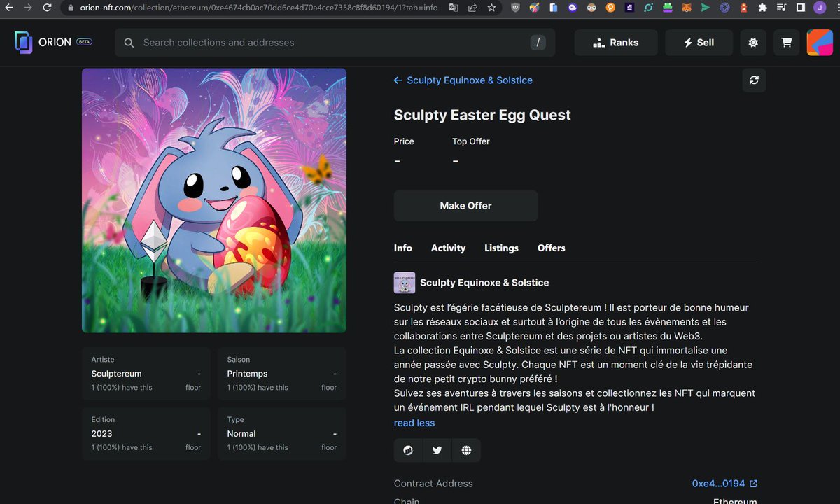The height and width of the screenshot is (504, 840).
Task: Refresh the NFT metadata
Action: point(754,80)
